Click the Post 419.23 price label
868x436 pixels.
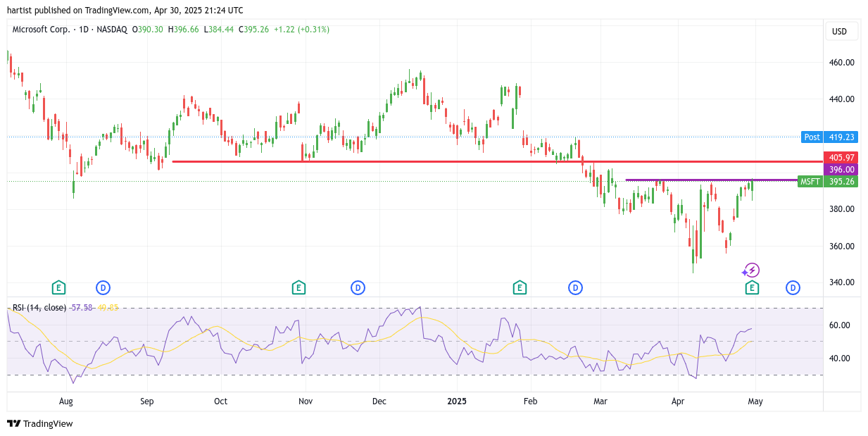(830, 137)
